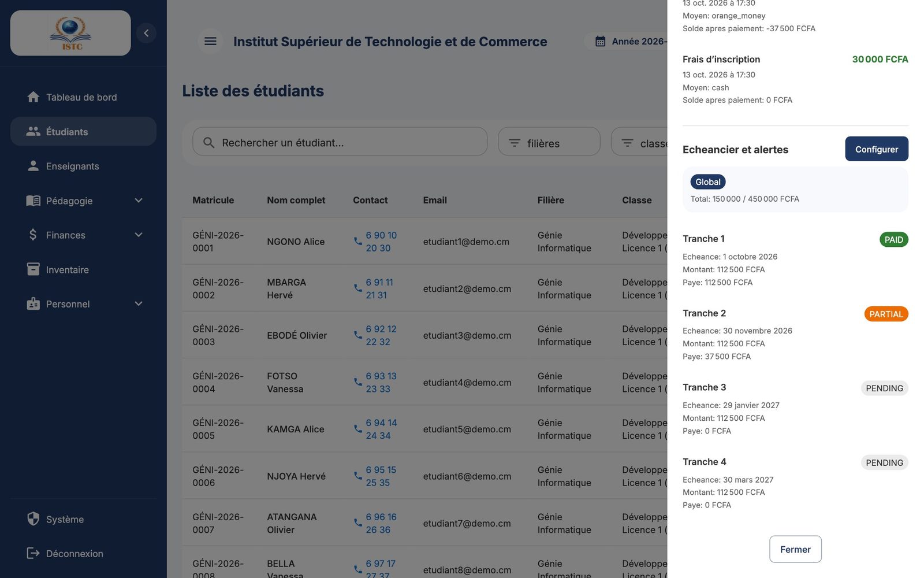Click the phone icon in MBARGA Hervé row
Viewport: 924px width, 578px height.
click(x=358, y=288)
